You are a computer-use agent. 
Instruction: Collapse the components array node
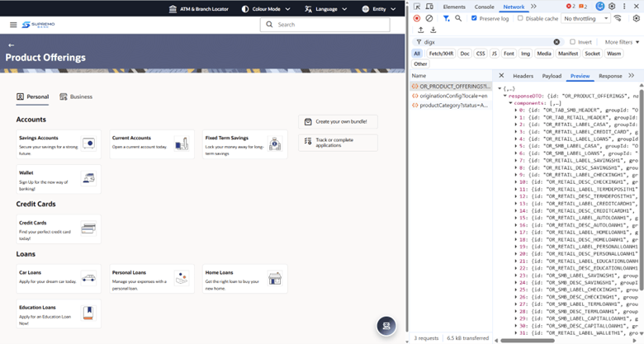(510, 103)
